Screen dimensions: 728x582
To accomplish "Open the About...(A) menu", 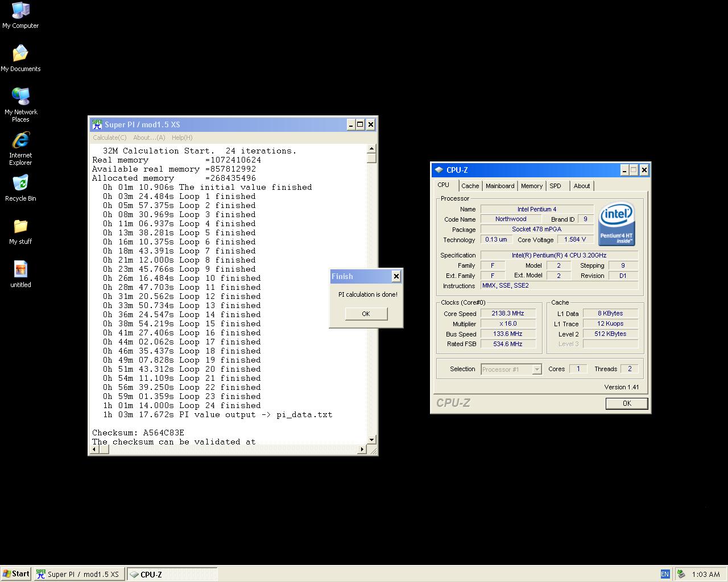I will click(x=149, y=138).
